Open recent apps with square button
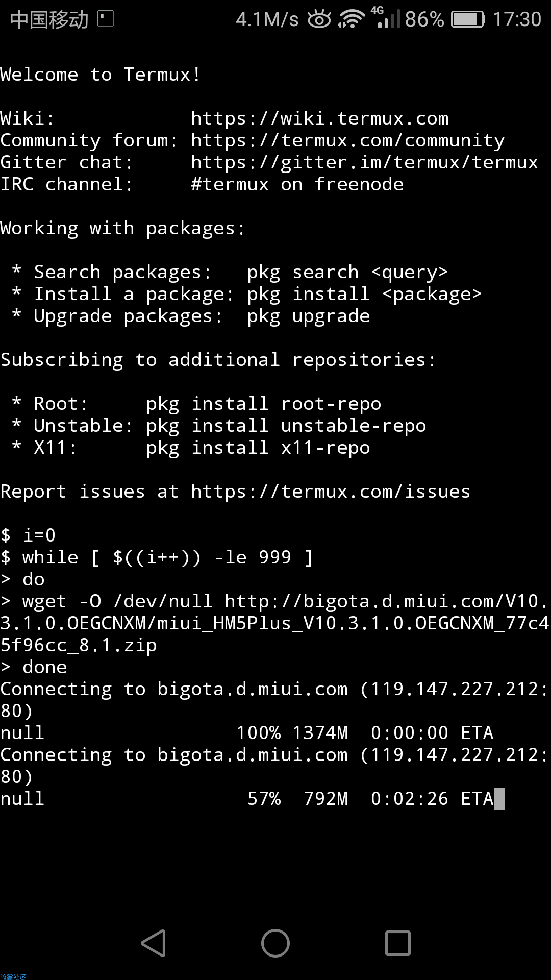Screen dimensions: 551x980 pos(398,943)
